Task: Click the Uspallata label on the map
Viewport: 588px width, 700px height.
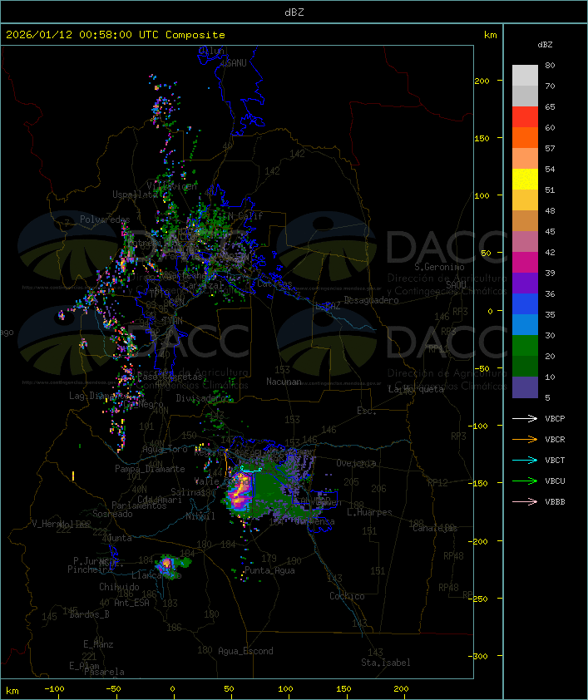Action: pyautogui.click(x=133, y=194)
